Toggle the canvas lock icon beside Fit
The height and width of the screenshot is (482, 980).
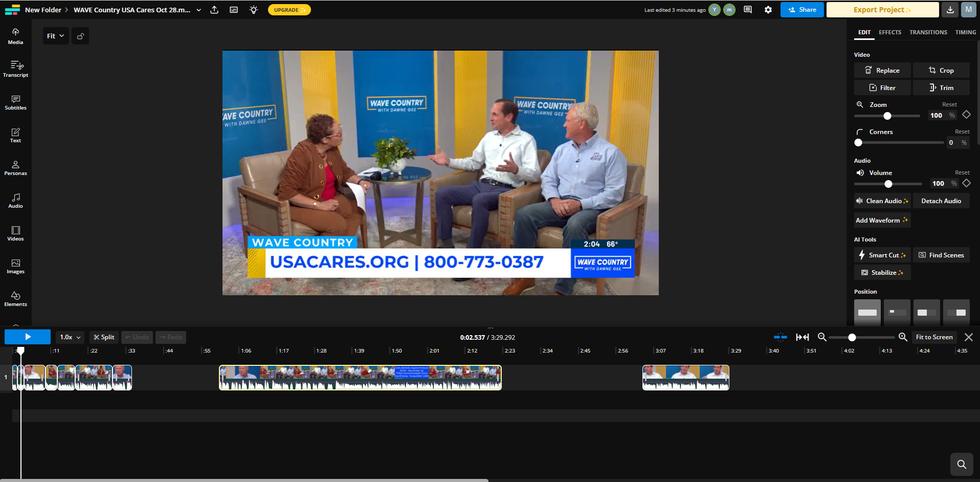(x=80, y=36)
